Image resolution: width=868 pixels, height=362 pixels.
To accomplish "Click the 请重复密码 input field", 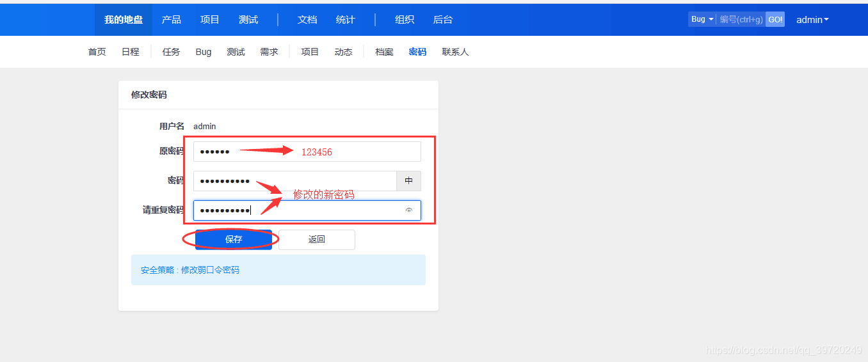I will [x=307, y=210].
